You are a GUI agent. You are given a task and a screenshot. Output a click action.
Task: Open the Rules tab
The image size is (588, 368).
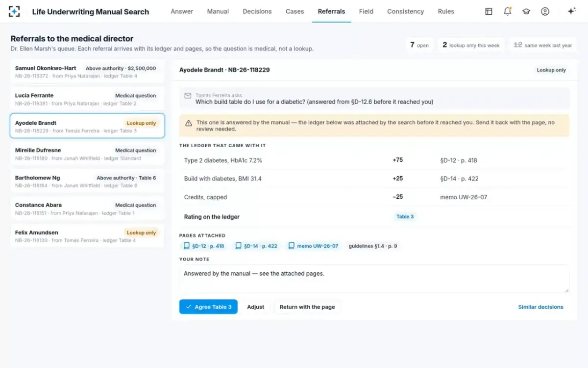click(446, 11)
